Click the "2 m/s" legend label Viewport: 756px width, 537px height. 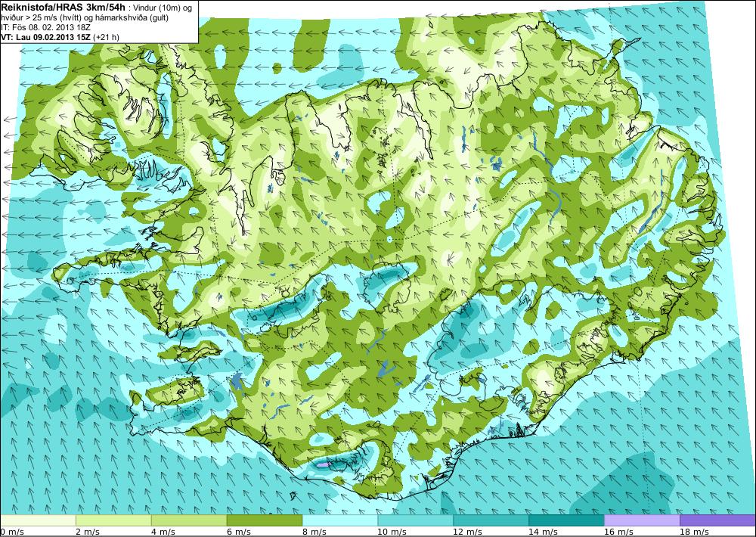click(x=87, y=532)
